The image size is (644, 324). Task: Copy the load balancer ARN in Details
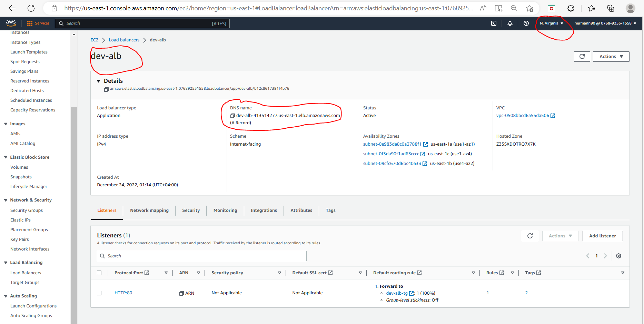coord(106,89)
